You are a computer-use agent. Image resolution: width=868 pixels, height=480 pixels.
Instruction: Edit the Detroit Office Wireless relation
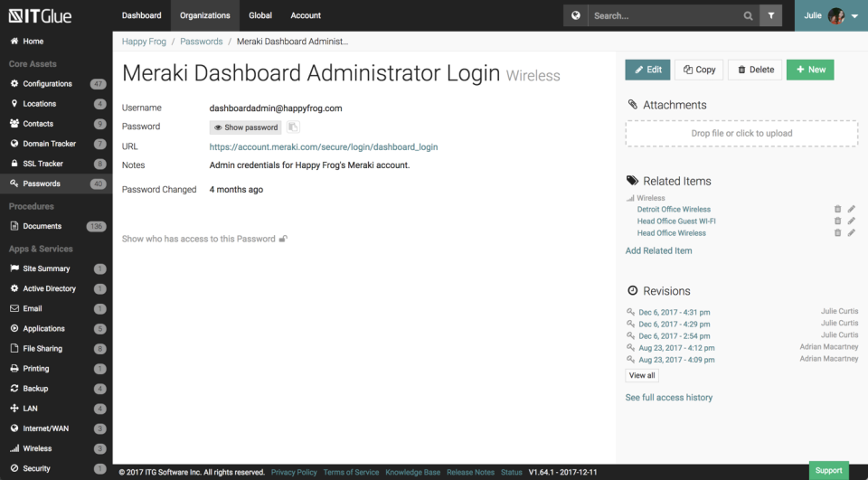851,210
